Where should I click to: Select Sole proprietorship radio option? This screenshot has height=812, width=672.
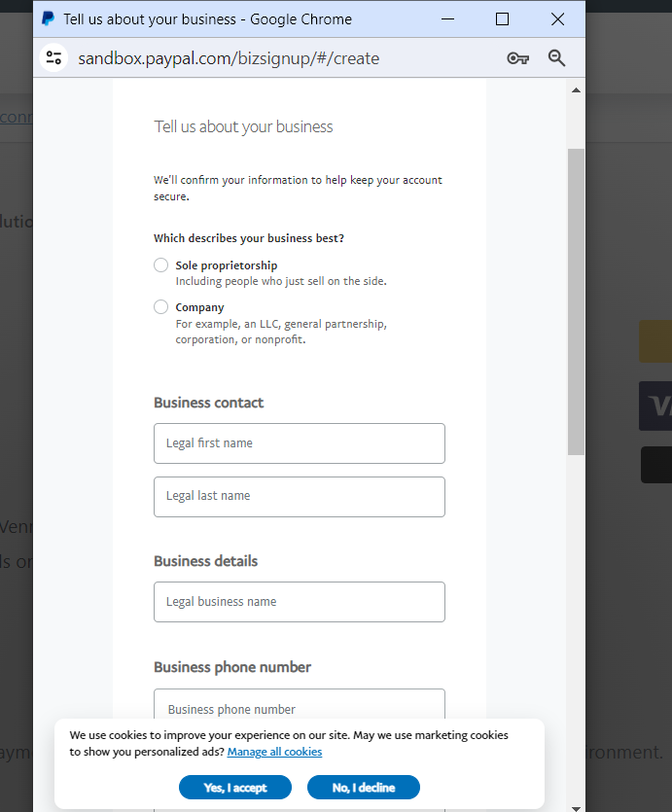click(x=161, y=265)
